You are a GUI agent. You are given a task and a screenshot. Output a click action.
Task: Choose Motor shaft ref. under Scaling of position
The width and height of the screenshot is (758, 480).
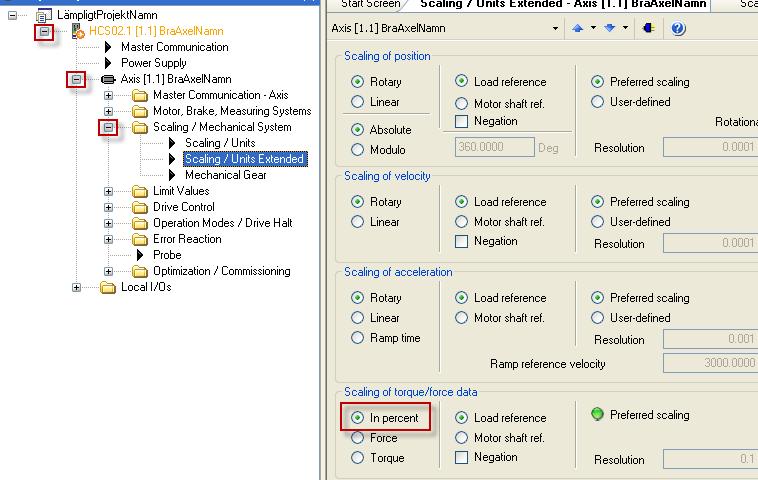(x=462, y=103)
